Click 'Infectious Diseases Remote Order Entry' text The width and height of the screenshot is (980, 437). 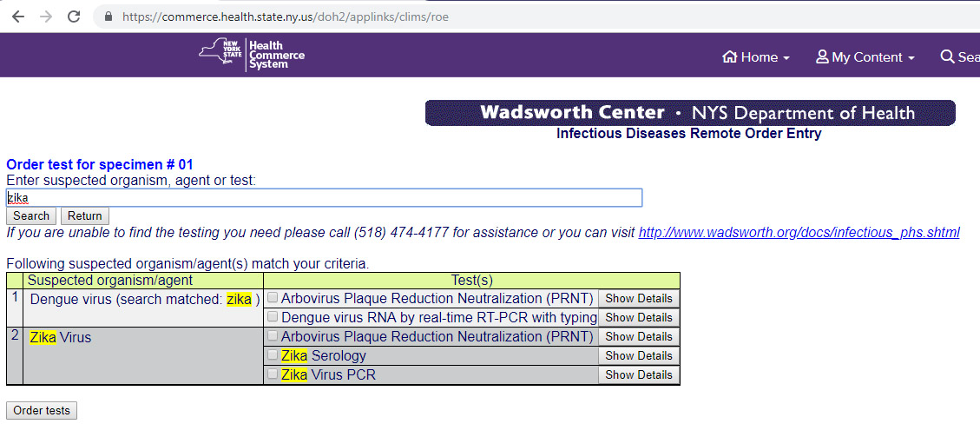coord(688,134)
